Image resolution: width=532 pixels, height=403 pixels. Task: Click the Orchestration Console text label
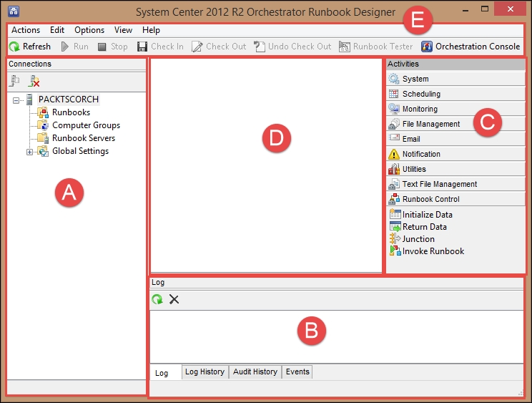click(478, 47)
